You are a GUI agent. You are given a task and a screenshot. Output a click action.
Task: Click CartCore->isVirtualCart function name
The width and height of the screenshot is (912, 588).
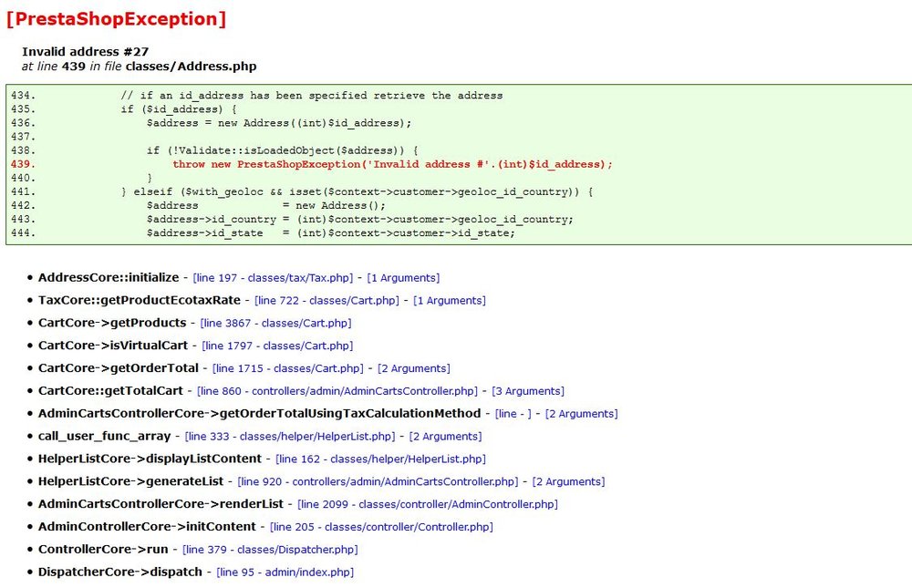point(113,346)
